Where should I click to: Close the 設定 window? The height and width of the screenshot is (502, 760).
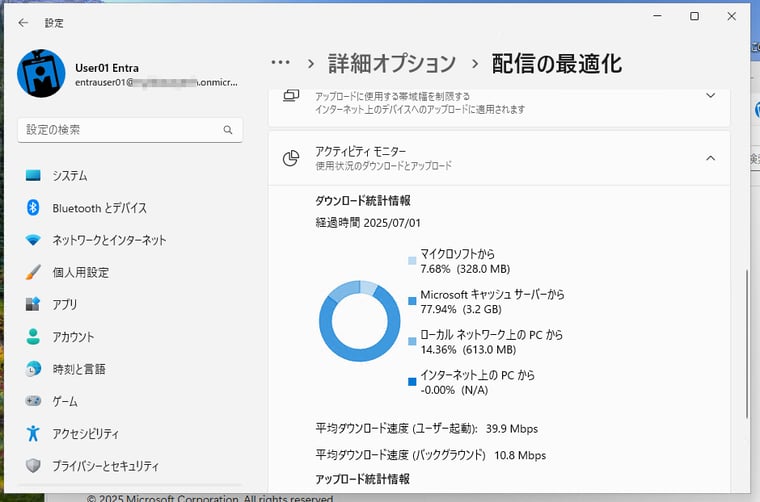point(731,16)
